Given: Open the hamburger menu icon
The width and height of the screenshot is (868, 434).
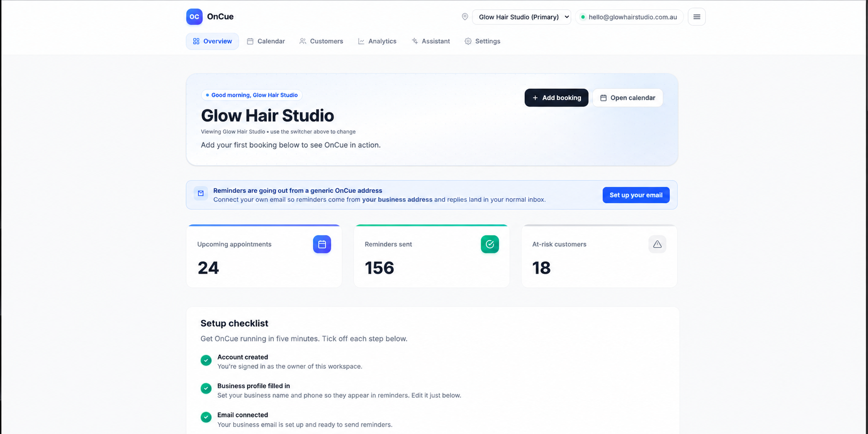Looking at the screenshot, I should (x=697, y=17).
